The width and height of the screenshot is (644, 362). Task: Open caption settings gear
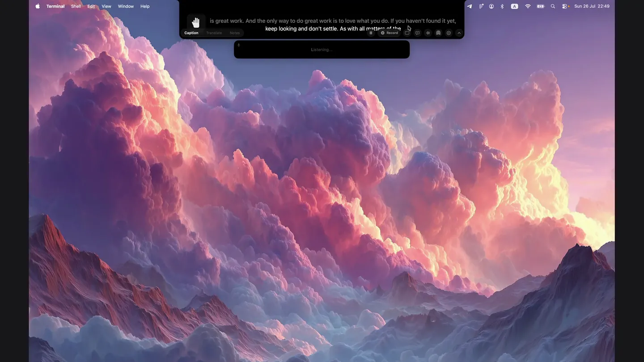point(449,33)
